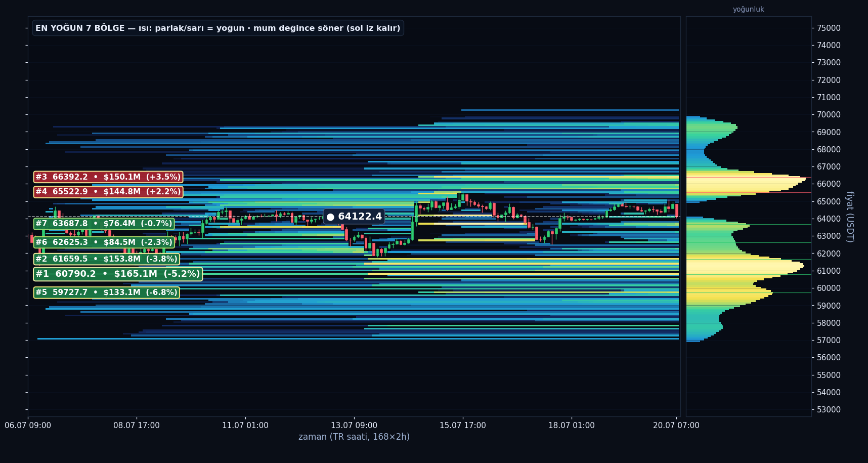This screenshot has height=463, width=868.
Task: Click the 20.07 07:00 time tick
Action: click(676, 426)
